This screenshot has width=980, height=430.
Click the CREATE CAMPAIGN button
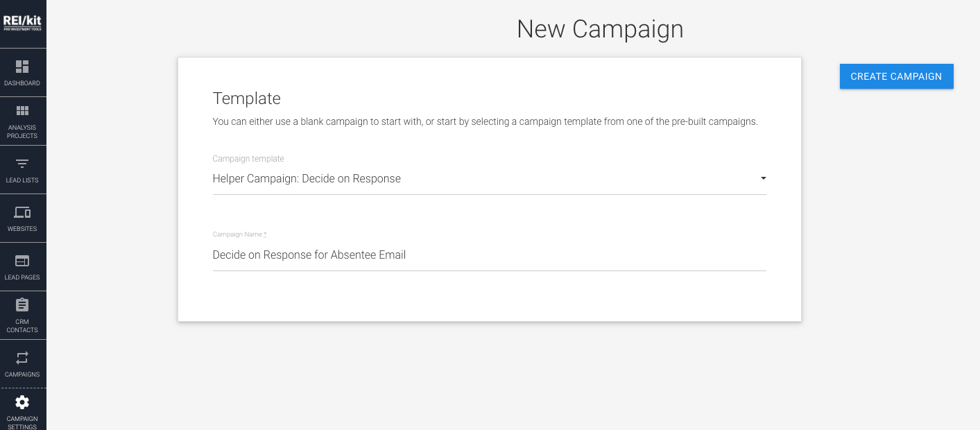[x=896, y=76]
